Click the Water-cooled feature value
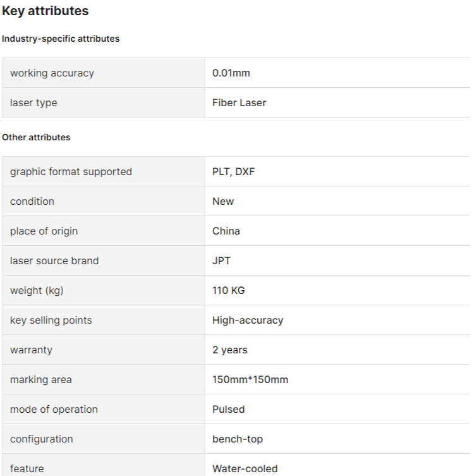The width and height of the screenshot is (472, 476). [x=245, y=468]
